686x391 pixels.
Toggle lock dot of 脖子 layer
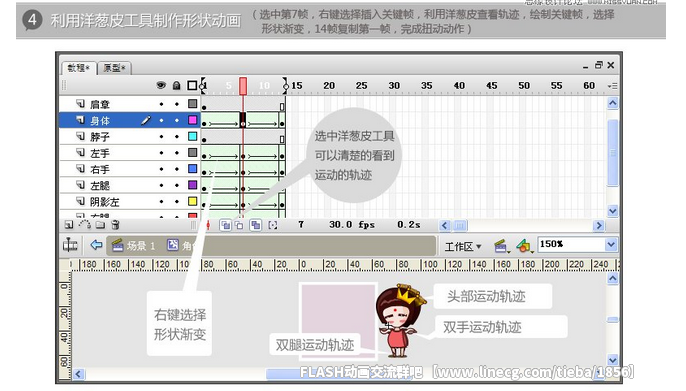click(177, 137)
